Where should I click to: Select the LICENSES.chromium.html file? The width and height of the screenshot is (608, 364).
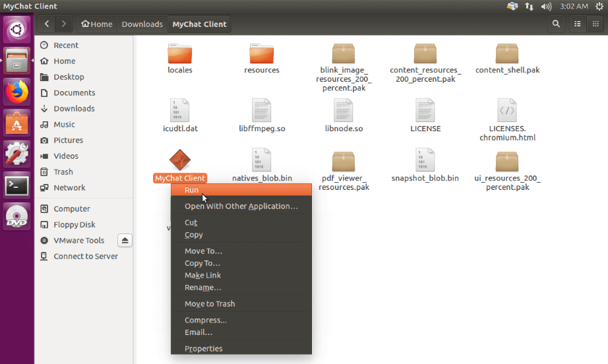coord(506,111)
